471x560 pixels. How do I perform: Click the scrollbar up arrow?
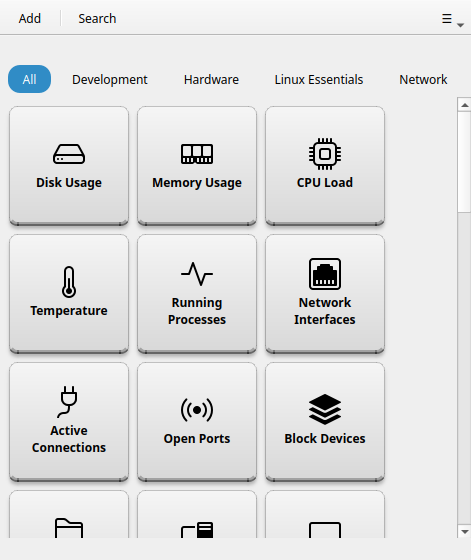pyautogui.click(x=465, y=105)
